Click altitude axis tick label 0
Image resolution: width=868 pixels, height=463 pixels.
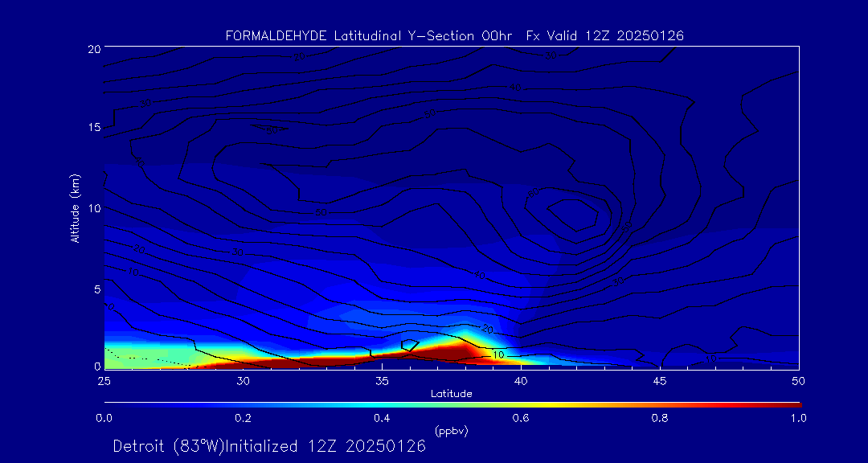96,366
